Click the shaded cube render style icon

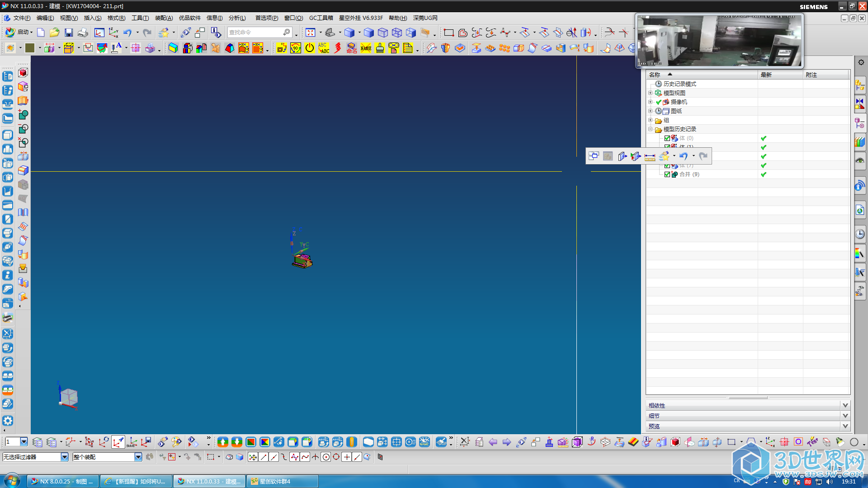tap(349, 33)
